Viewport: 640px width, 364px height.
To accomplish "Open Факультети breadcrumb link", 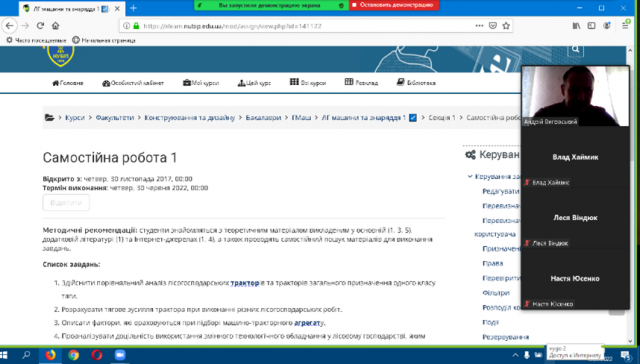I will pyautogui.click(x=115, y=118).
